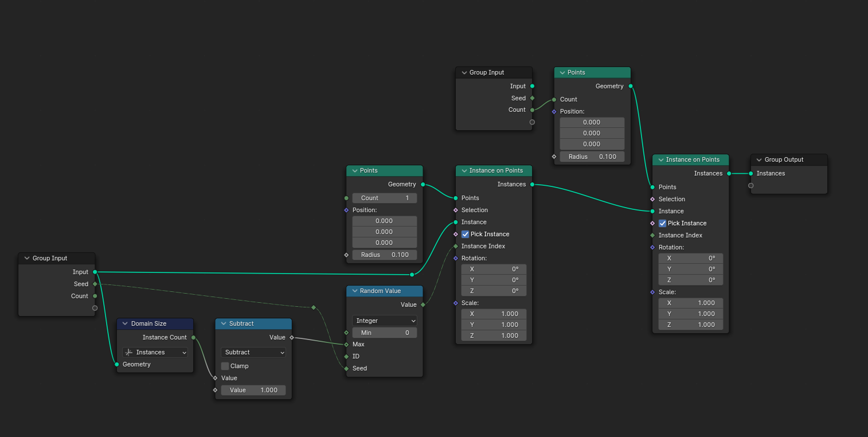Image resolution: width=868 pixels, height=437 pixels.
Task: Click the Seed input socket on Random Value
Action: 346,368
